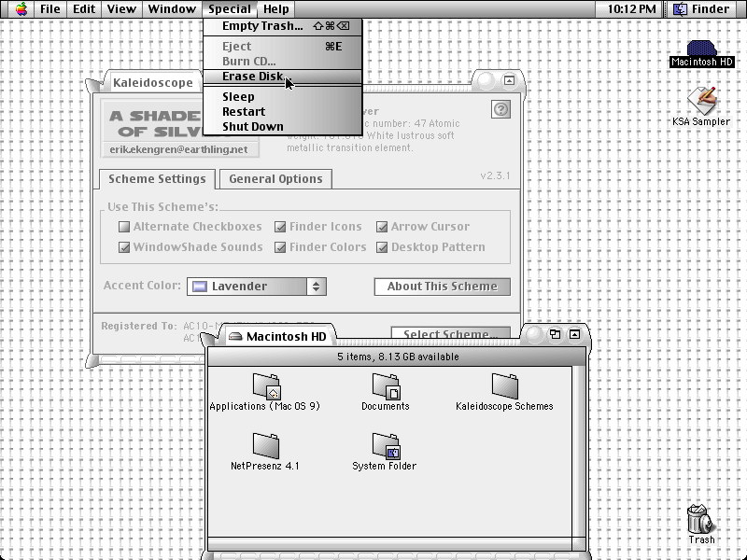The width and height of the screenshot is (747, 560).
Task: Click the Kaleidoscope help question-mark icon
Action: point(500,109)
